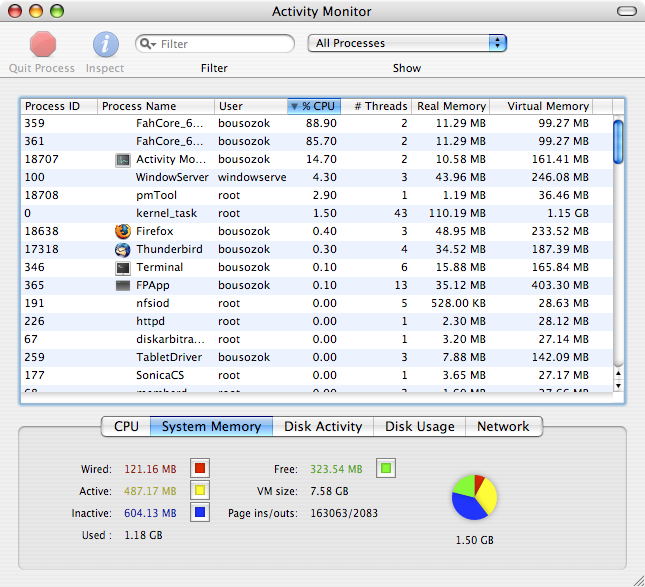The width and height of the screenshot is (645, 587).
Task: Click the 7.58 GB VM size value
Action: coord(329,491)
